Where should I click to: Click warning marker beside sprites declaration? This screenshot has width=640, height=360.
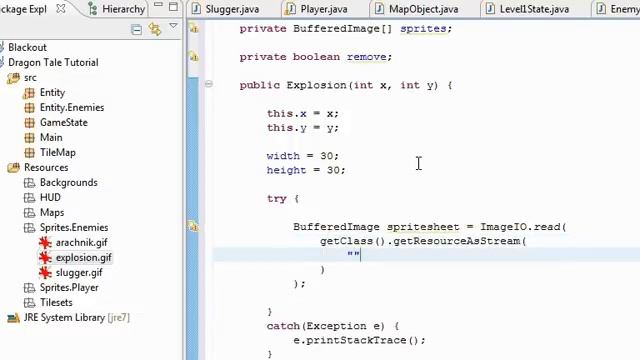click(x=194, y=28)
